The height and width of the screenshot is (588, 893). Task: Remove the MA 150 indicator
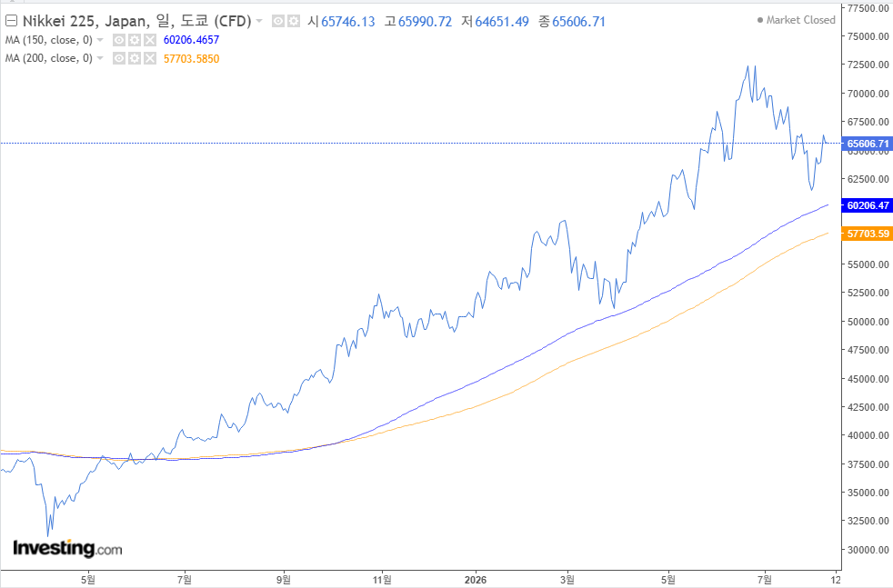tap(150, 40)
